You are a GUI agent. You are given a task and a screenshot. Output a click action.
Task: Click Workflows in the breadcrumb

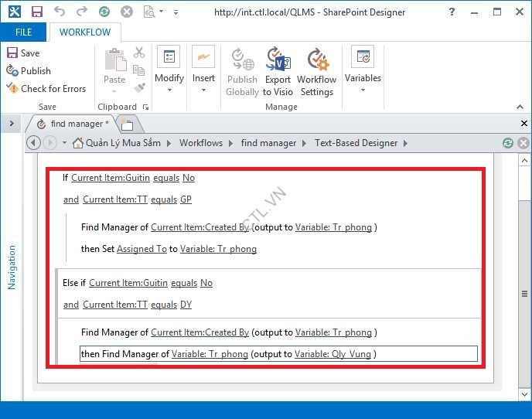[x=201, y=143]
